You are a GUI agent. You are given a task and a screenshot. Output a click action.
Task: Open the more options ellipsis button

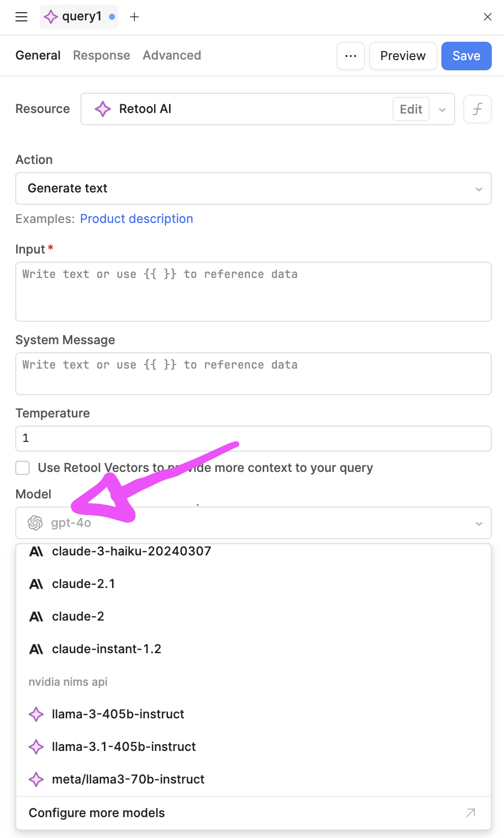[351, 56]
